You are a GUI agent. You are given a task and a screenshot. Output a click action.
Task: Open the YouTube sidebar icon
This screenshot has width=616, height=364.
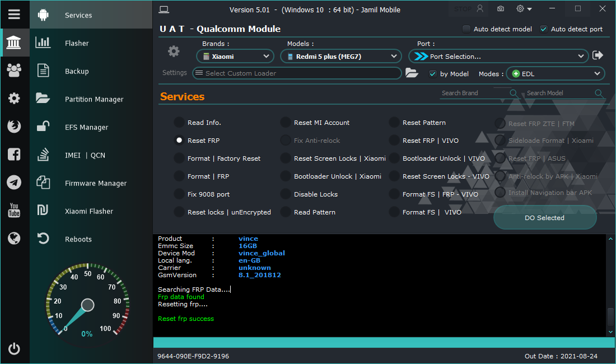point(14,211)
